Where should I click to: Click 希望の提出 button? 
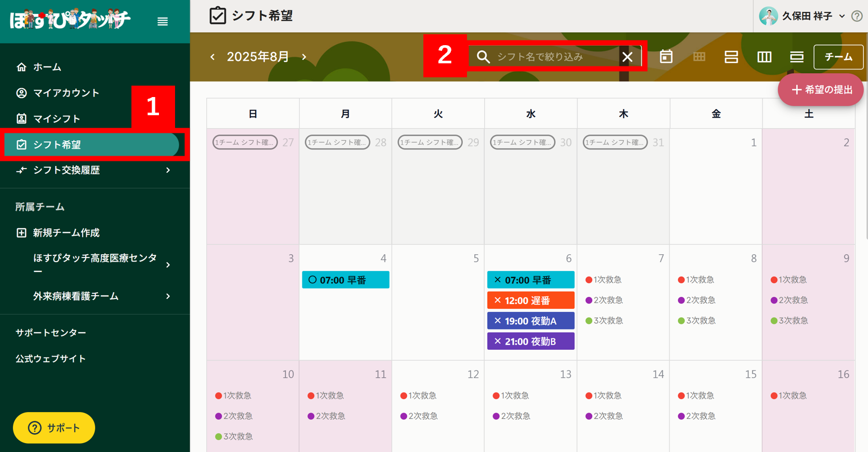(821, 90)
